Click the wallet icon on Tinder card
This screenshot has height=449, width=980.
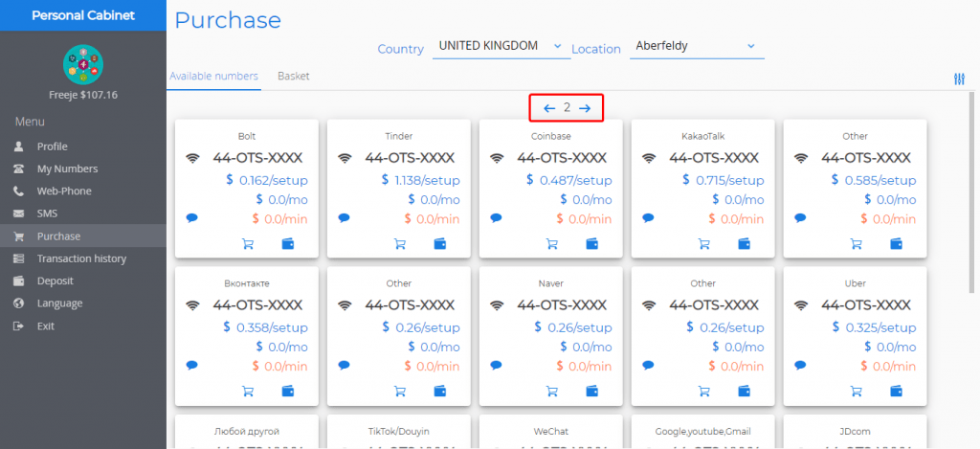tap(439, 243)
